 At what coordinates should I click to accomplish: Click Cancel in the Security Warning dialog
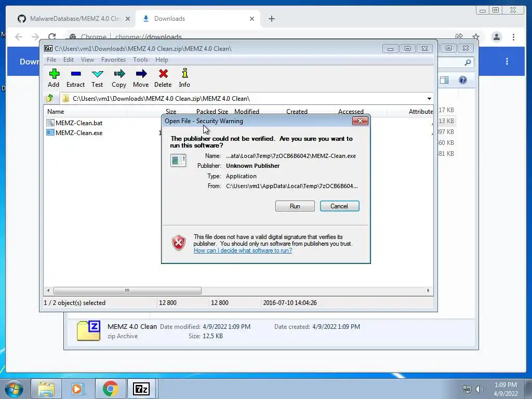pyautogui.click(x=339, y=206)
